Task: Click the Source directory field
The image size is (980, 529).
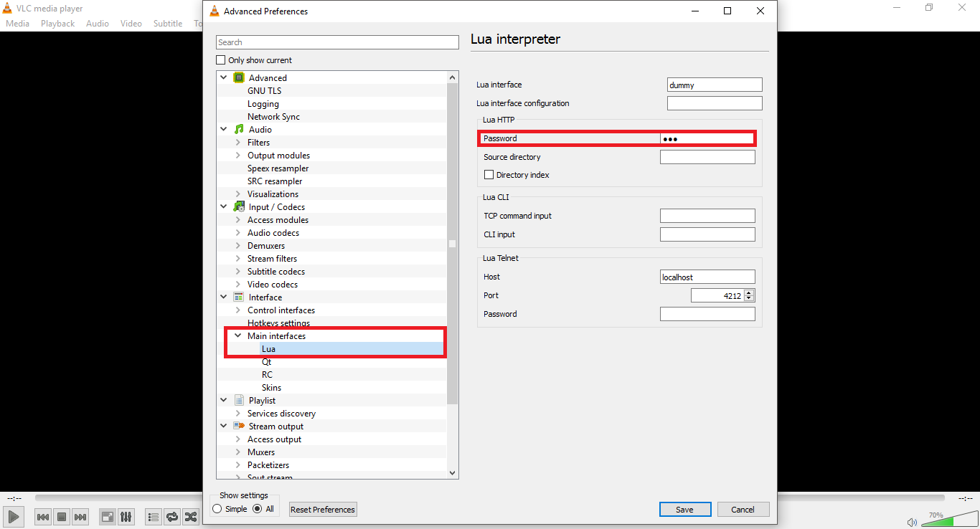Action: [707, 157]
